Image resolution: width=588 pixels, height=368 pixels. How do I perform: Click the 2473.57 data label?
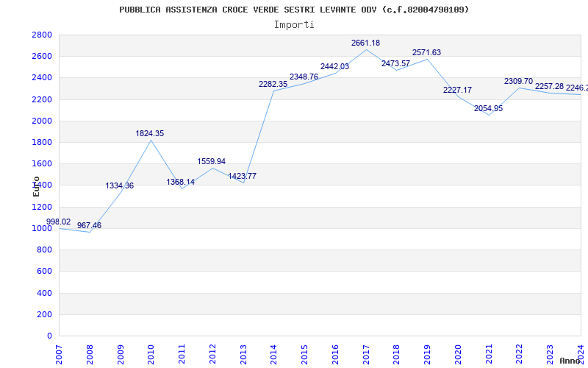coord(395,64)
